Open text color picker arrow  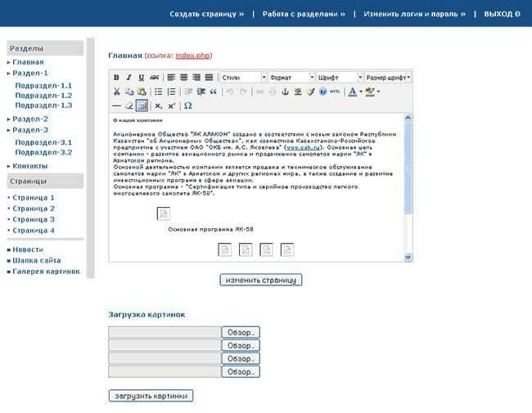coord(361,92)
